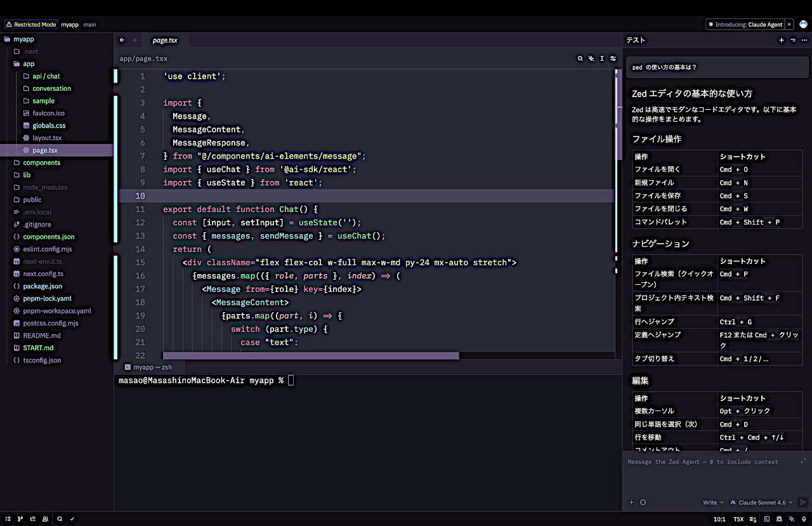Click the Project Search magnifier in status bar

[x=60, y=519]
